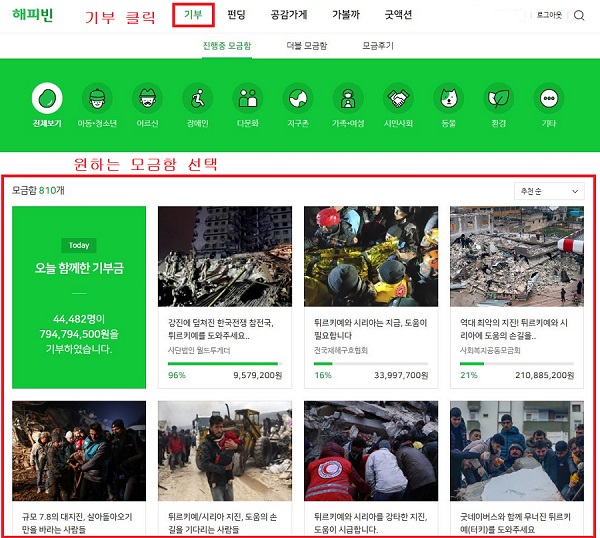
Task: Open thumbnail of man carrying child
Action: coord(225,451)
